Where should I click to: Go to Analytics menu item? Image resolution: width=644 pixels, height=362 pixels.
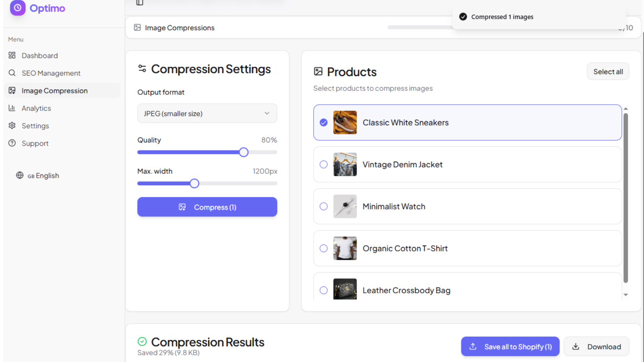click(36, 108)
